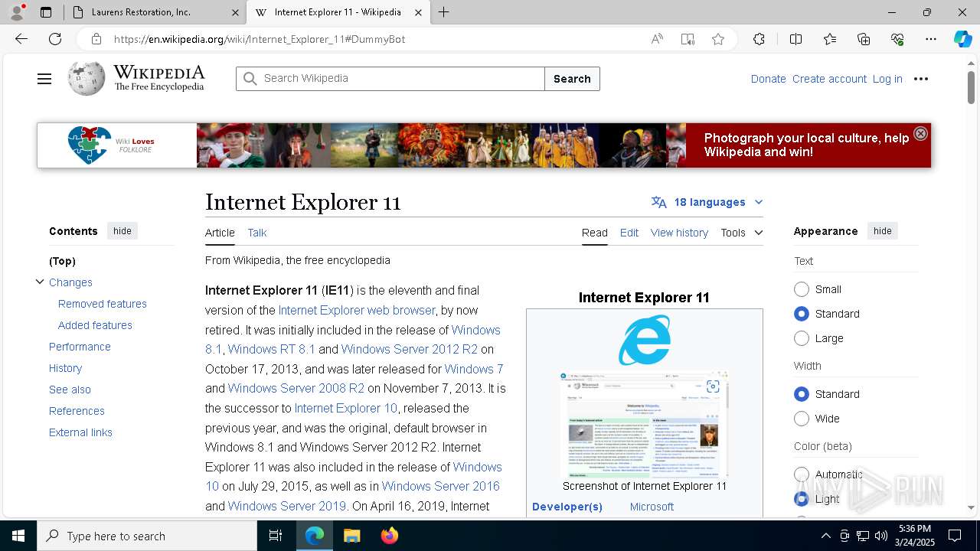Open Favorites list icon
980x551 pixels.
(x=830, y=39)
